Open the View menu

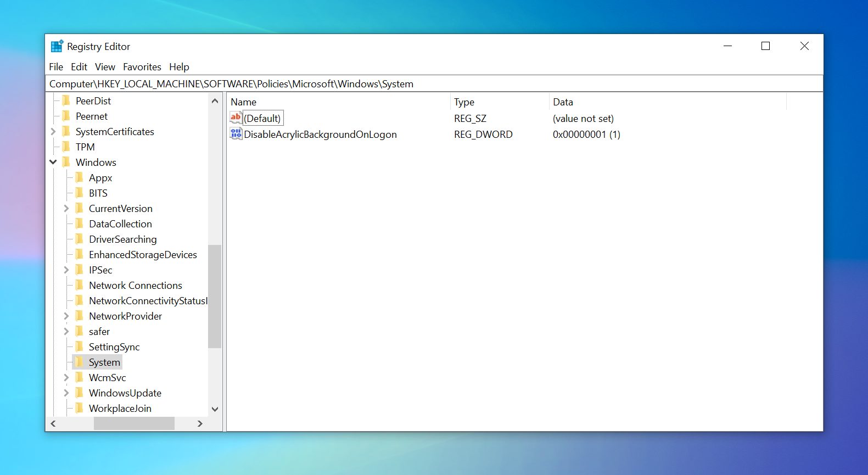105,66
